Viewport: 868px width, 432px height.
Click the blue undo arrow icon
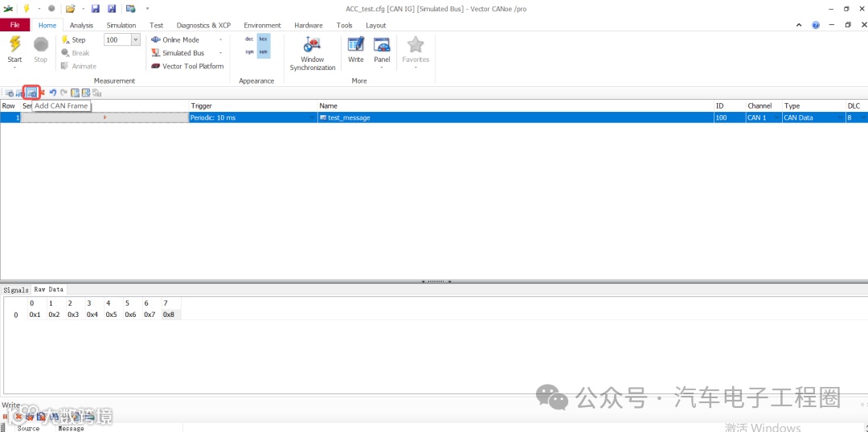point(52,93)
